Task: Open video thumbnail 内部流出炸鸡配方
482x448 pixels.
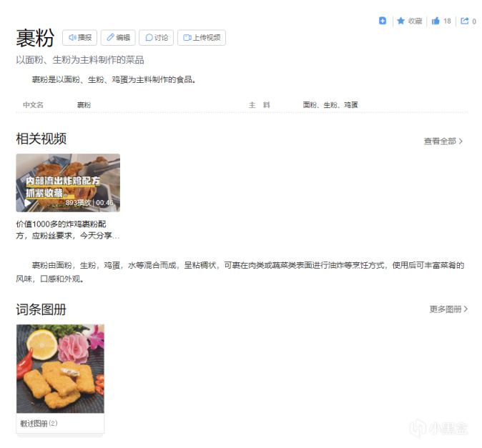Action: click(x=68, y=183)
